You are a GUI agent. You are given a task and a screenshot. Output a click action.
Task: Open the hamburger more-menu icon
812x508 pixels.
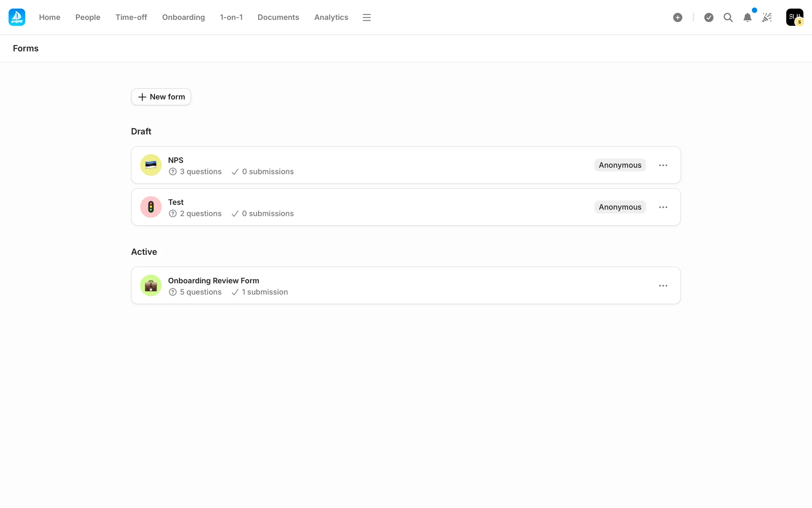(367, 17)
